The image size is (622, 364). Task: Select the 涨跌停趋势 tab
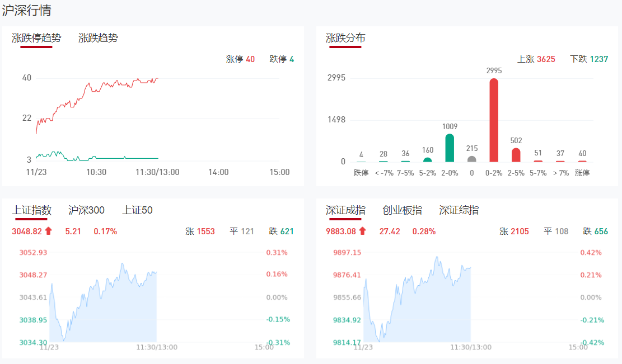coord(36,38)
